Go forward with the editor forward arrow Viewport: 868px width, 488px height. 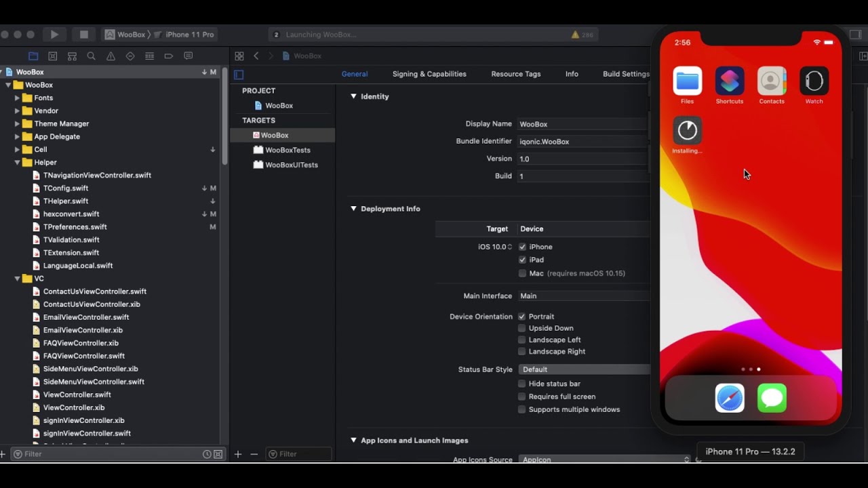point(271,56)
